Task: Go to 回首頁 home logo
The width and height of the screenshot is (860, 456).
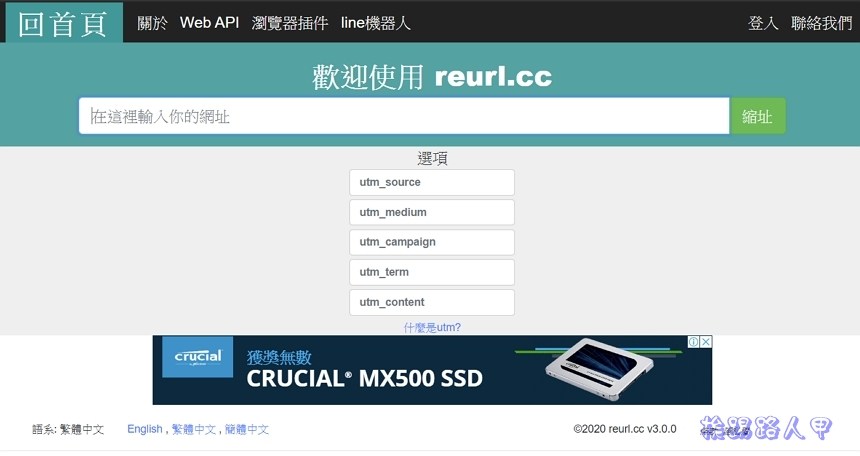Action: (x=64, y=23)
